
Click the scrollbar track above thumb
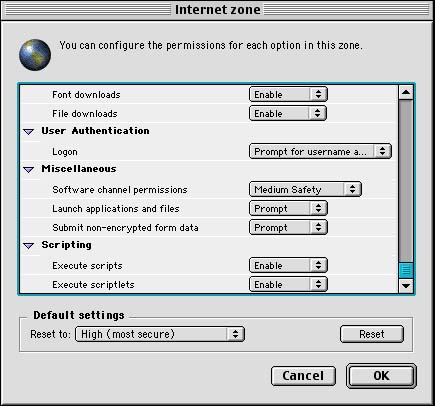(406, 180)
